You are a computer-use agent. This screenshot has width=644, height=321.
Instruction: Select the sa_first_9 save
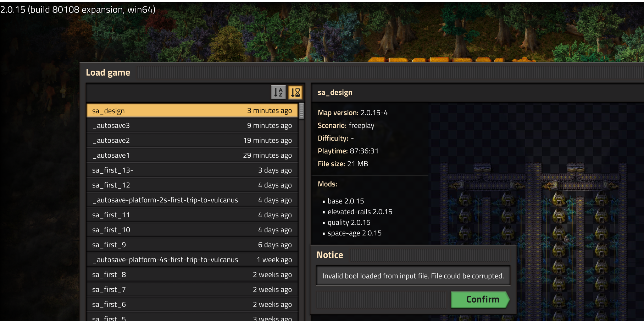tap(192, 245)
